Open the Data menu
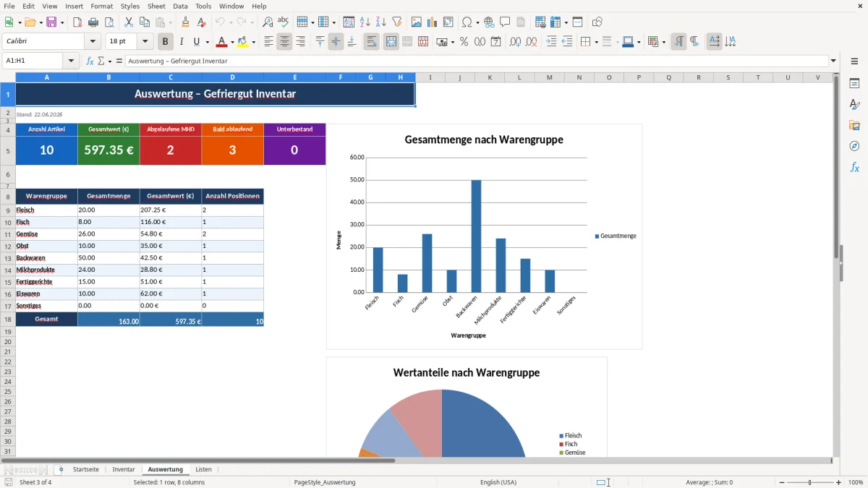The width and height of the screenshot is (868, 488). (180, 6)
